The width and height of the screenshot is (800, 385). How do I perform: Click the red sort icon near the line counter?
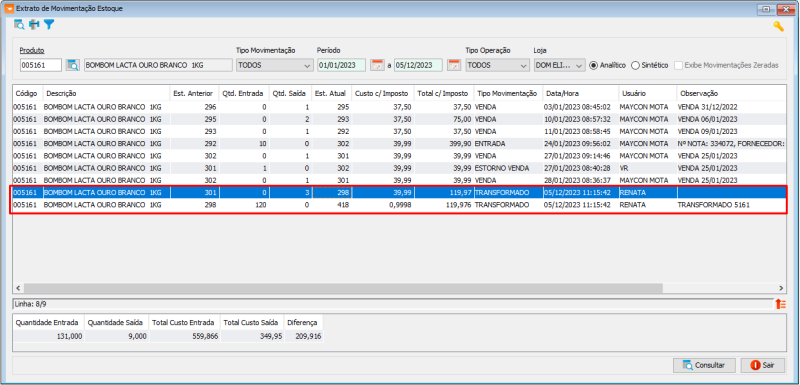click(780, 304)
